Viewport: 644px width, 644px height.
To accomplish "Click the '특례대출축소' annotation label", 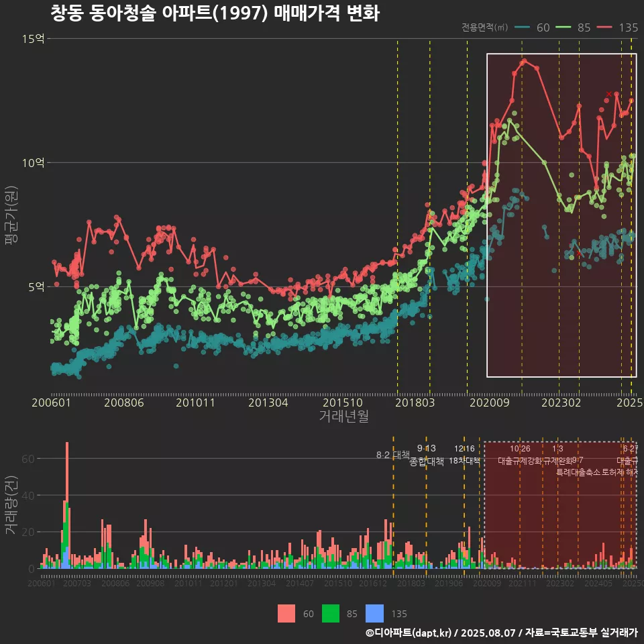I will tap(578, 472).
